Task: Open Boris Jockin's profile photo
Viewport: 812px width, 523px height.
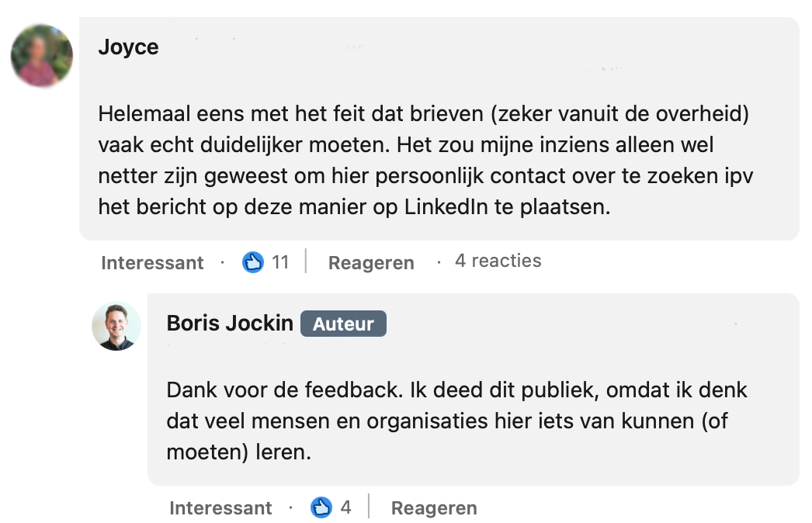Action: point(116,326)
